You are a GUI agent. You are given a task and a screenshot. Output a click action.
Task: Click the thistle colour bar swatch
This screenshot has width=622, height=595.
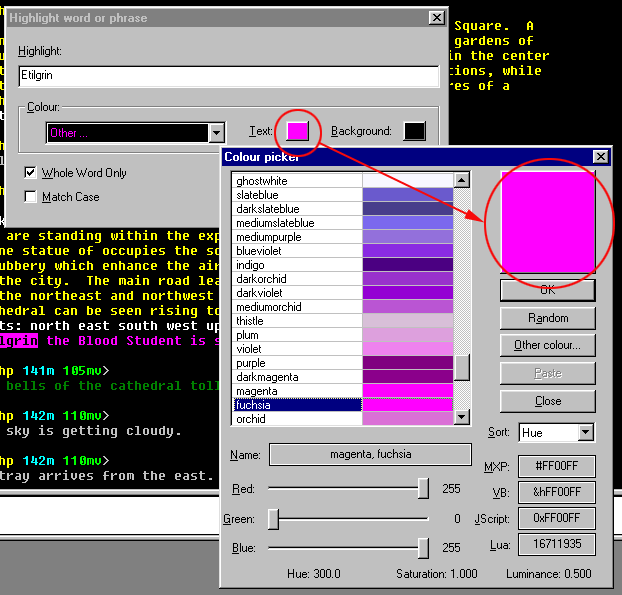tap(407, 321)
